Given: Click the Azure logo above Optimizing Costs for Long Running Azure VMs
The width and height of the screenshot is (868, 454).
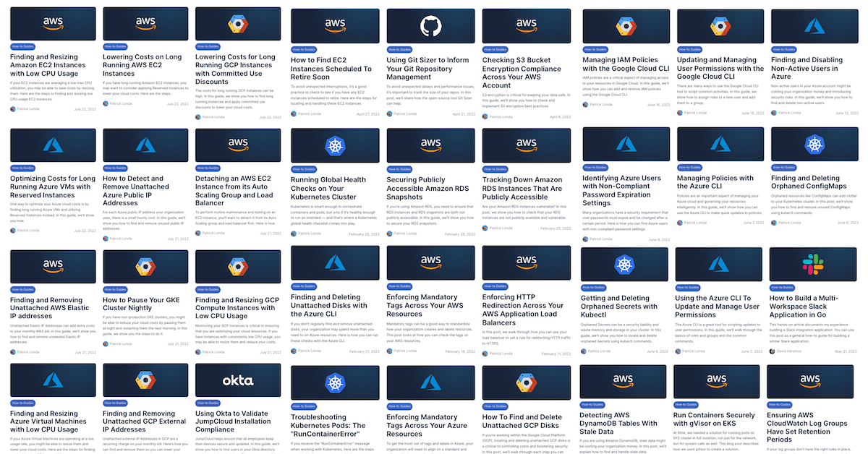Looking at the screenshot, I should pyautogui.click(x=53, y=145).
